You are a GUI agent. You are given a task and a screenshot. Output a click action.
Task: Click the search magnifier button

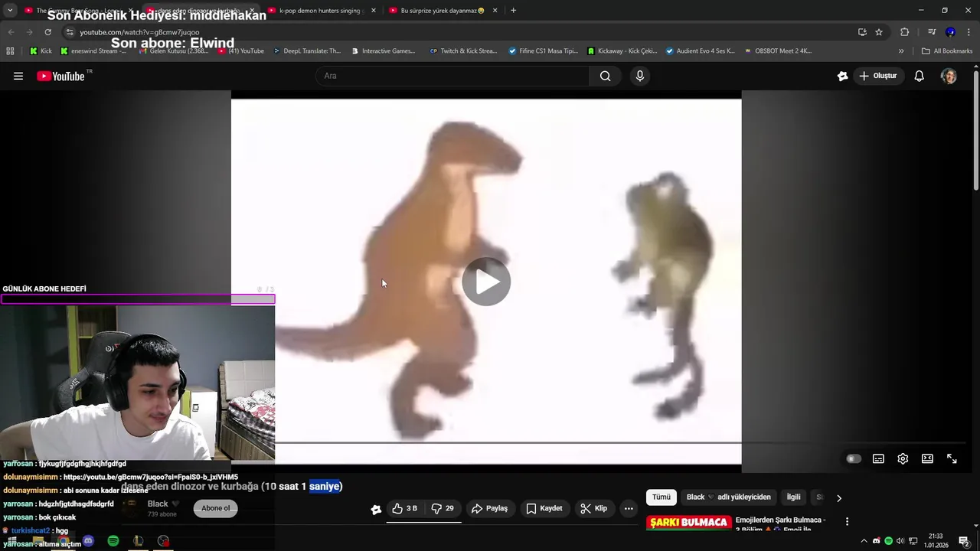click(x=606, y=76)
